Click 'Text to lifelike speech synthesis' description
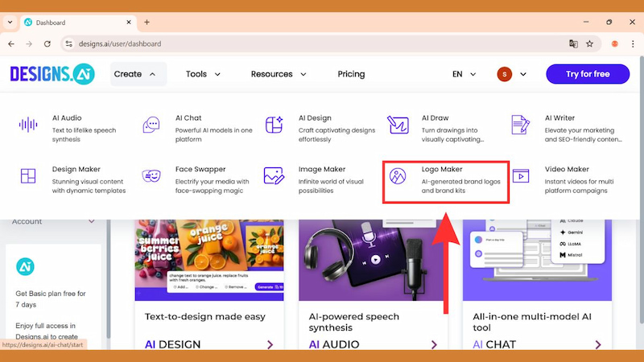The width and height of the screenshot is (644, 362). [85, 134]
